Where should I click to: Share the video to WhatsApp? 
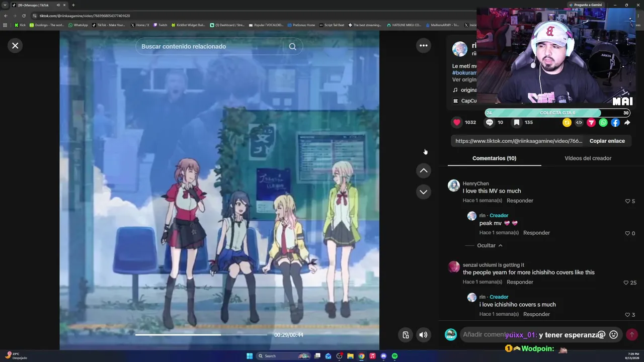click(x=603, y=123)
